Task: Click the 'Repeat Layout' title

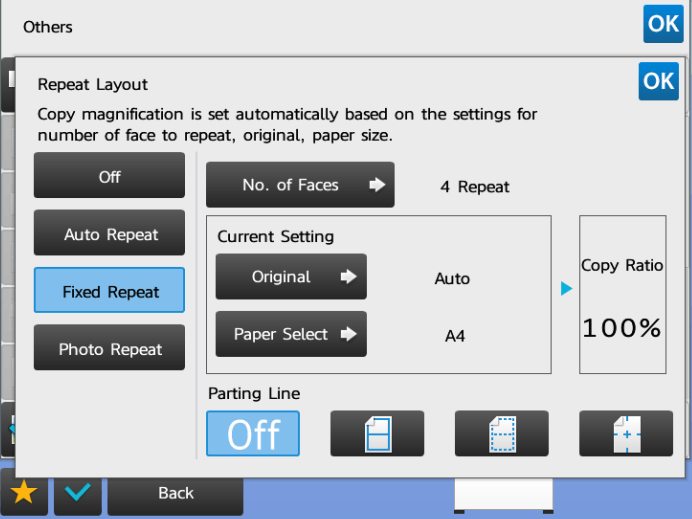Action: point(93,84)
